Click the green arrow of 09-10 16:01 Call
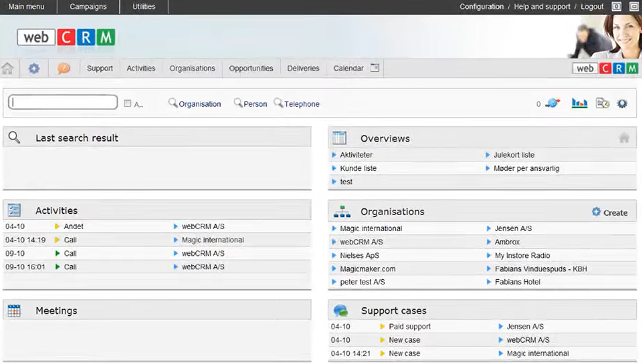 (57, 267)
